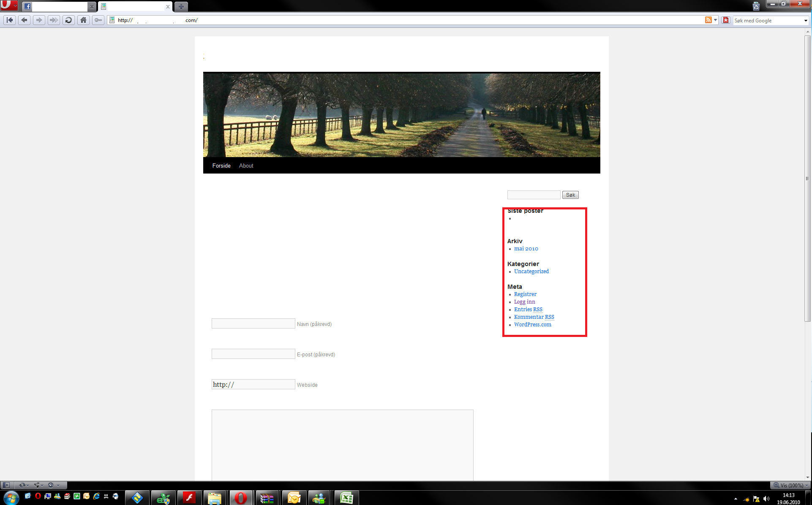Click the Navn (påkrevd) input field
The height and width of the screenshot is (505, 812).
(253, 323)
